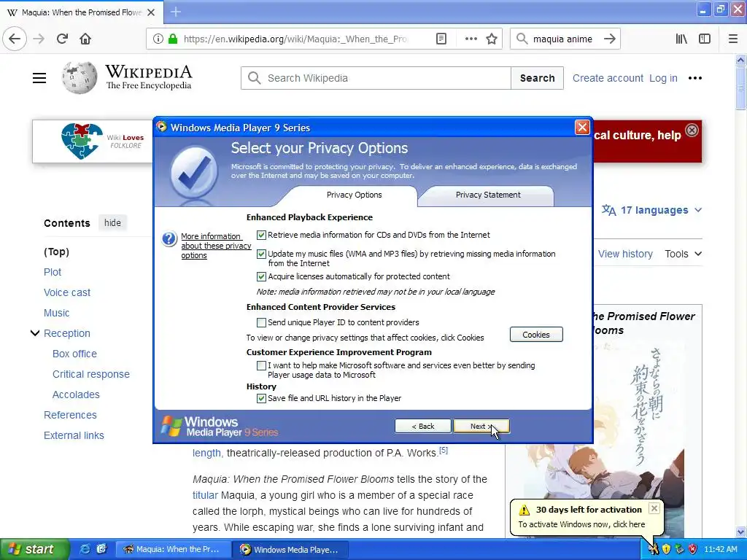Enable 'Send unique Player ID to content providers'
747x560 pixels.
[261, 322]
